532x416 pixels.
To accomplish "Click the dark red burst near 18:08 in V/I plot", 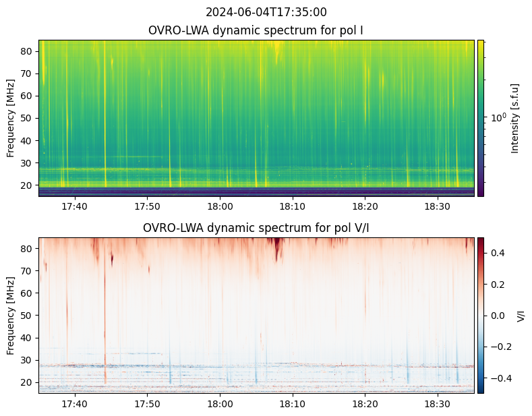I will 276,251.
